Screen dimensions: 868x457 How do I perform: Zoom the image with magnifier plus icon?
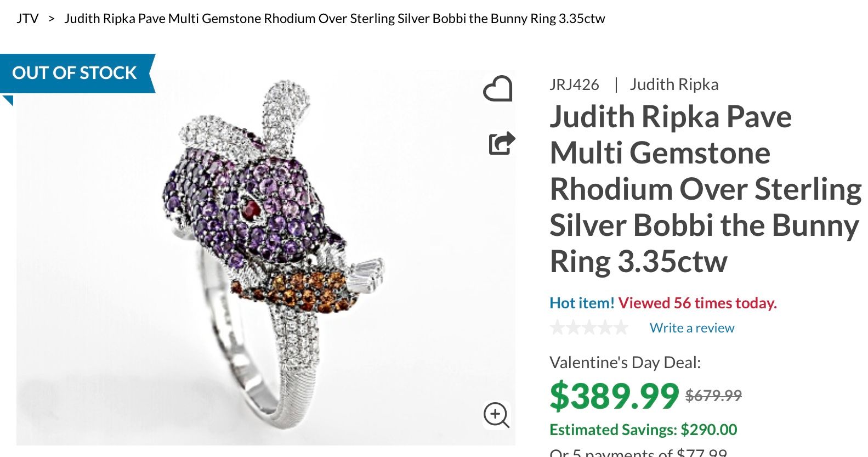coord(496,415)
